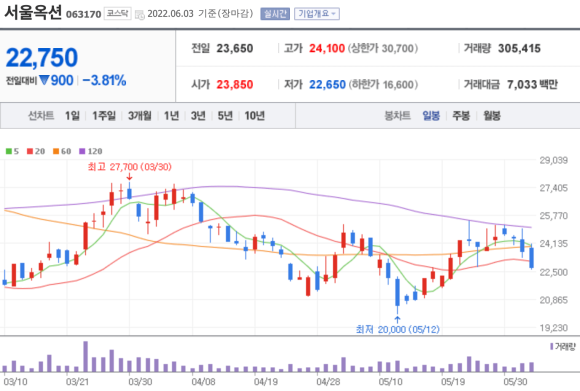The height and width of the screenshot is (391, 580).
Task: Click the 실시간 real-time button
Action: [x=275, y=14]
